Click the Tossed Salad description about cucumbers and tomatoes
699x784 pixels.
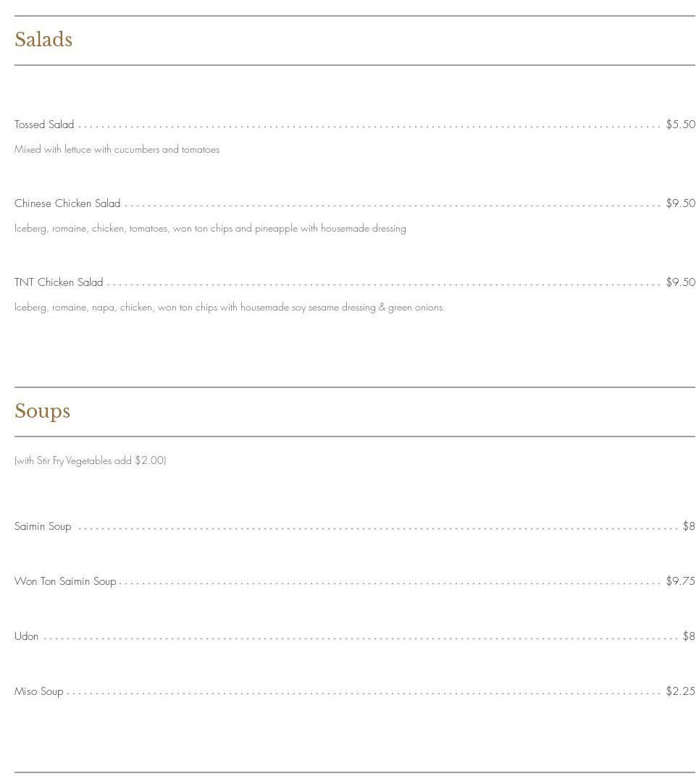click(117, 150)
